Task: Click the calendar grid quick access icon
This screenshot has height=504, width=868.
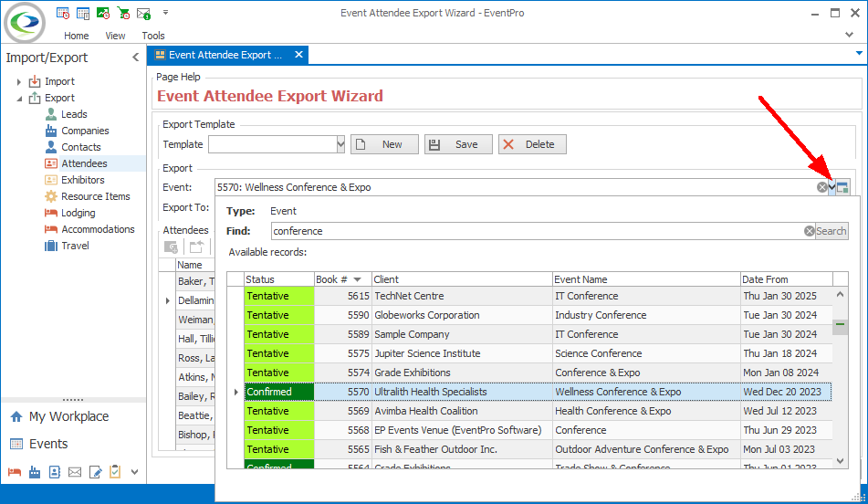Action: click(83, 13)
